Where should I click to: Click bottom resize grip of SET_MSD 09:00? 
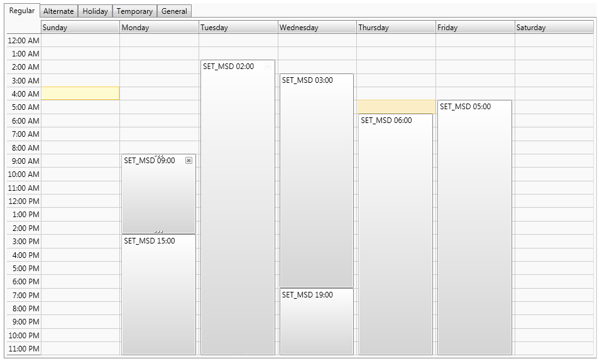[x=158, y=232]
